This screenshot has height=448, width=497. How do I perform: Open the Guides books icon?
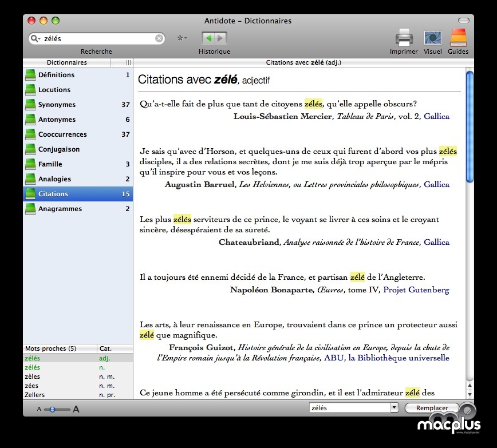coord(458,38)
